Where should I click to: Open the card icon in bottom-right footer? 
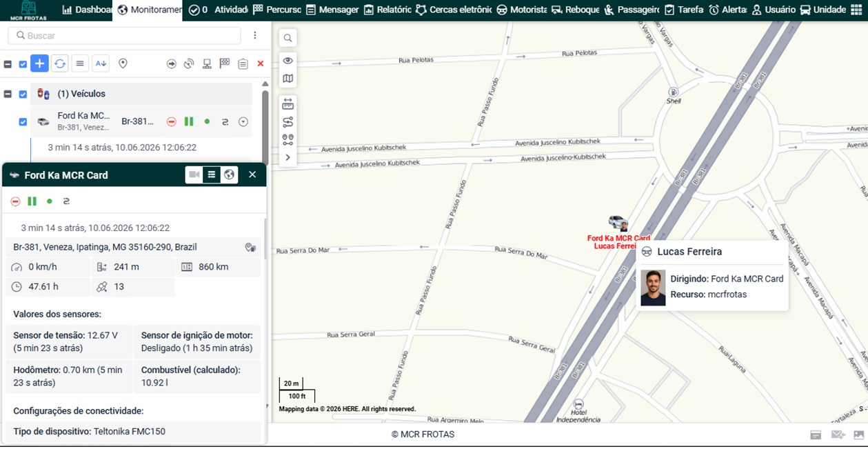pos(816,435)
